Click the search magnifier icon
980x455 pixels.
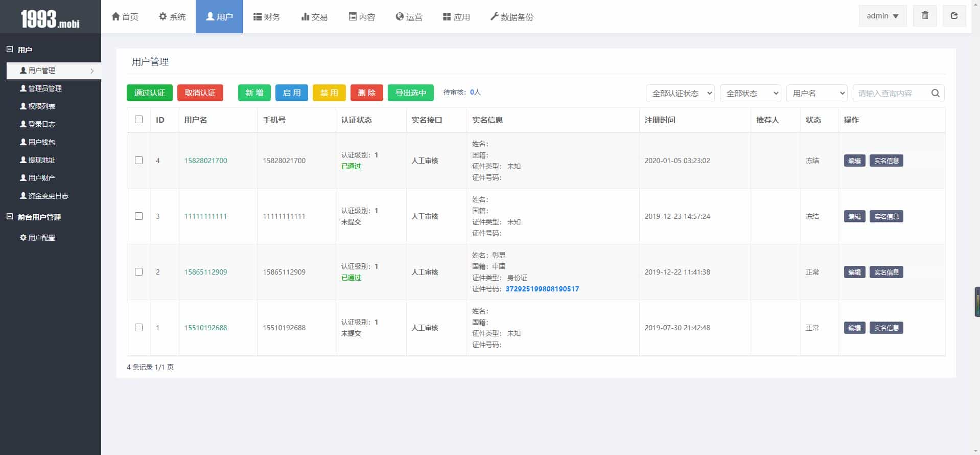[x=935, y=93]
